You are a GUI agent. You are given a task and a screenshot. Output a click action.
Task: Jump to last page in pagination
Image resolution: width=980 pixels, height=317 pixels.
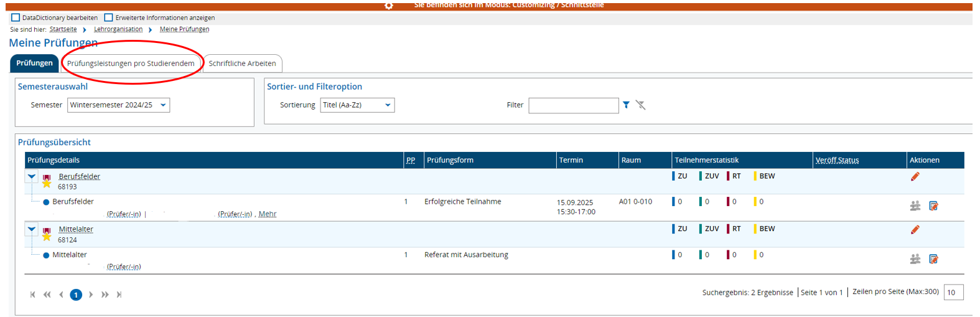point(119,295)
